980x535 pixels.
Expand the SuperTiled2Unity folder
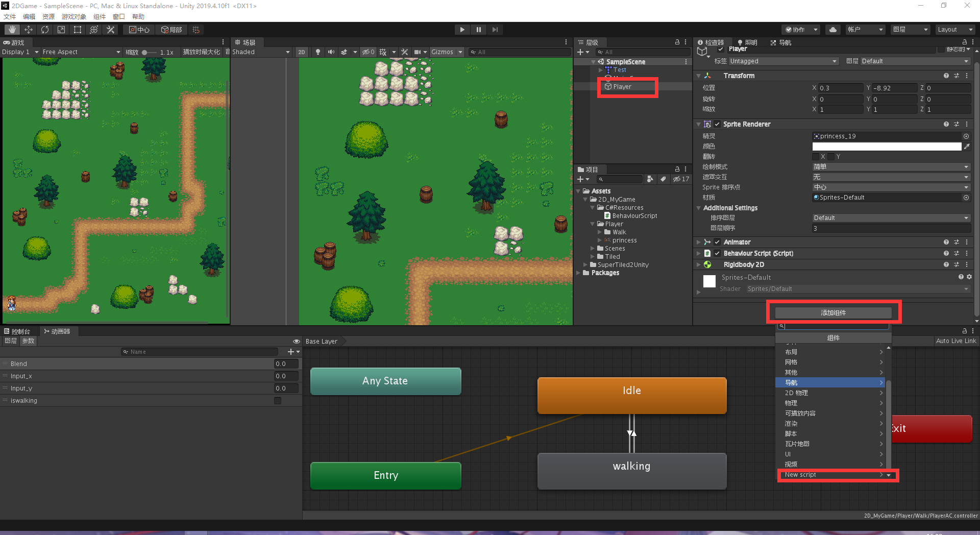coord(586,264)
